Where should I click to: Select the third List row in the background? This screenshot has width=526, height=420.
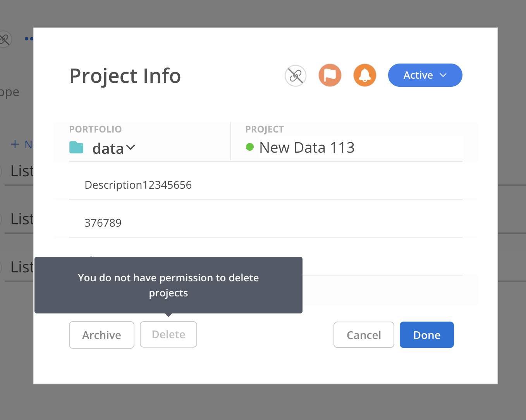tap(22, 267)
